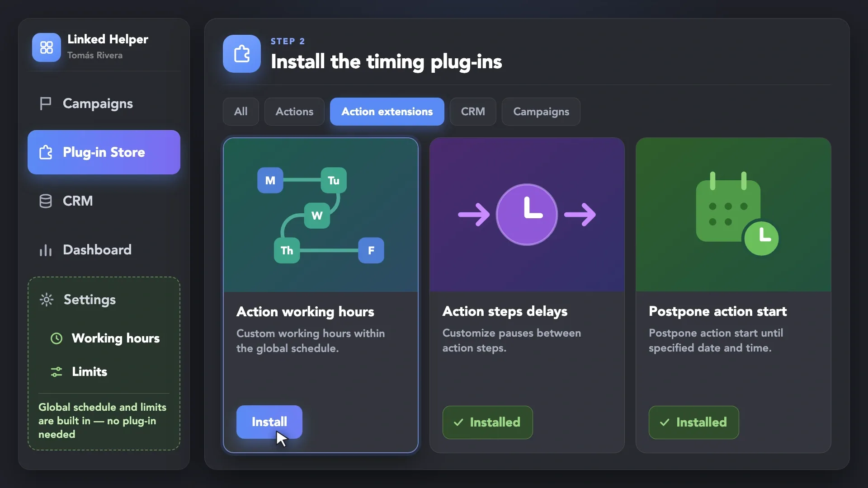This screenshot has height=488, width=868.
Task: Open the Action working hours weekday thumbnail
Action: 321,215
